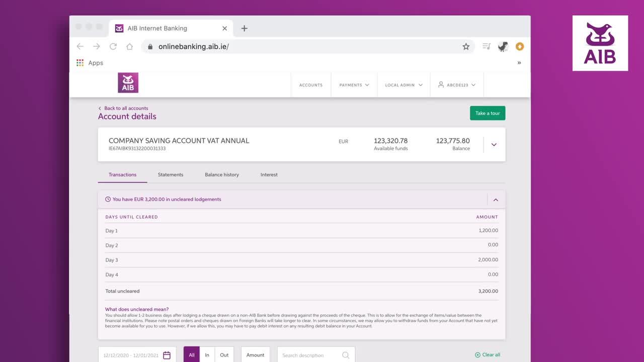Bookmark the page with the star icon

(x=466, y=46)
